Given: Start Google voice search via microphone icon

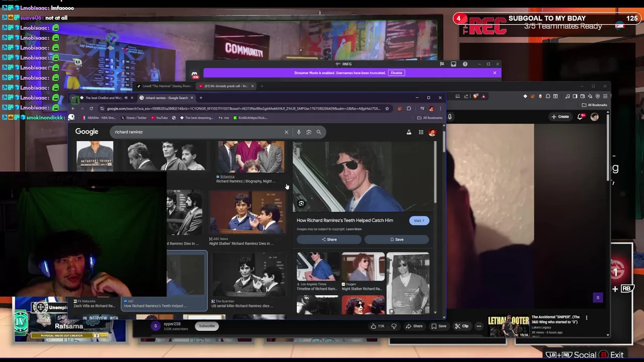Looking at the screenshot, I should point(298,132).
